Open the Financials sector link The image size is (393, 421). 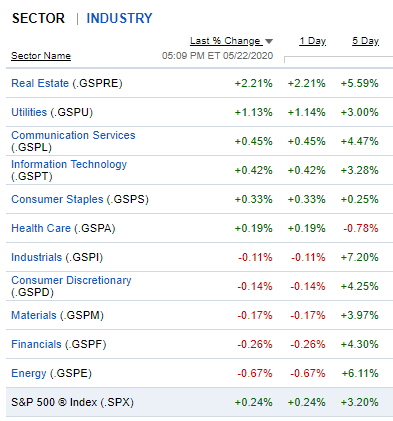36,344
